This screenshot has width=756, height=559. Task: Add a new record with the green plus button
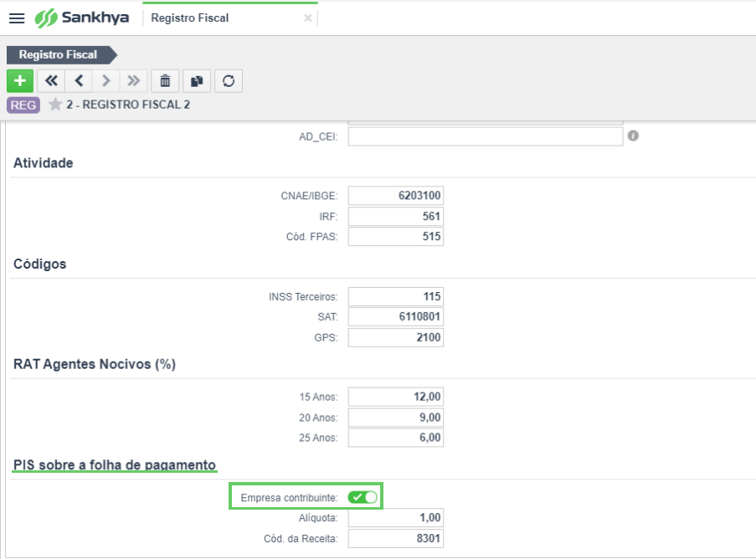point(20,81)
